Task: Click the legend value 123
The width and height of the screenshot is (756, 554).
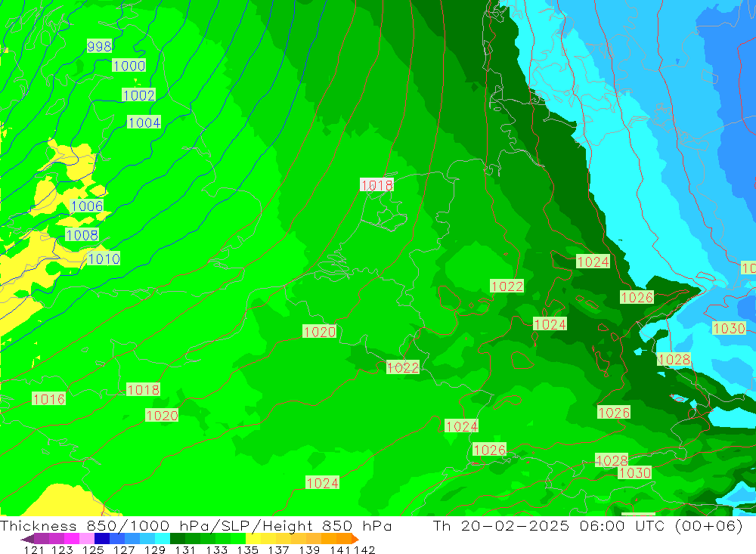Action: click(x=62, y=549)
